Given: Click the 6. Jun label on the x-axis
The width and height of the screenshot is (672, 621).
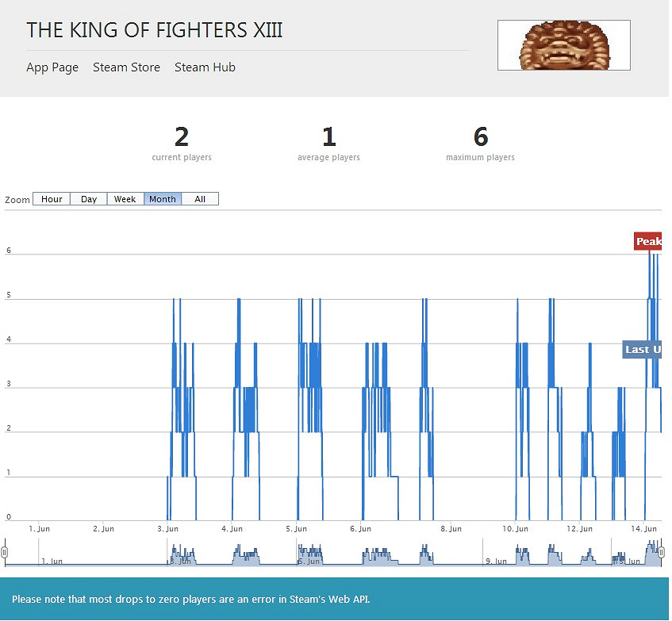Looking at the screenshot, I should (x=360, y=528).
